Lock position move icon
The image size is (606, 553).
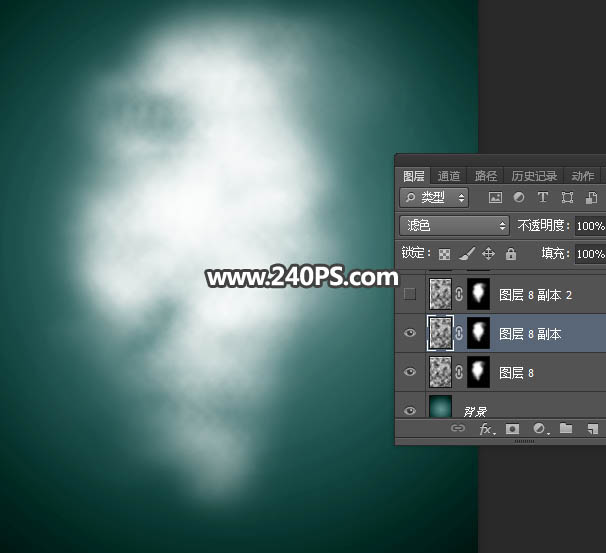point(489,254)
